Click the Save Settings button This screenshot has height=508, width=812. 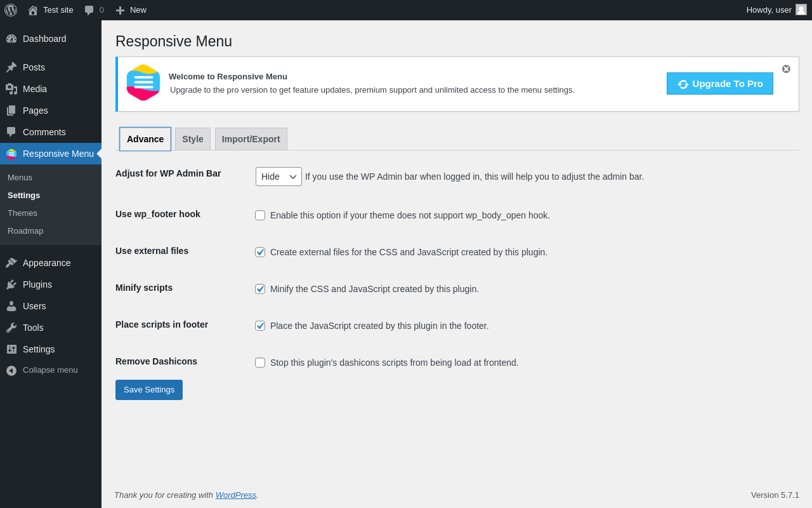tap(149, 390)
